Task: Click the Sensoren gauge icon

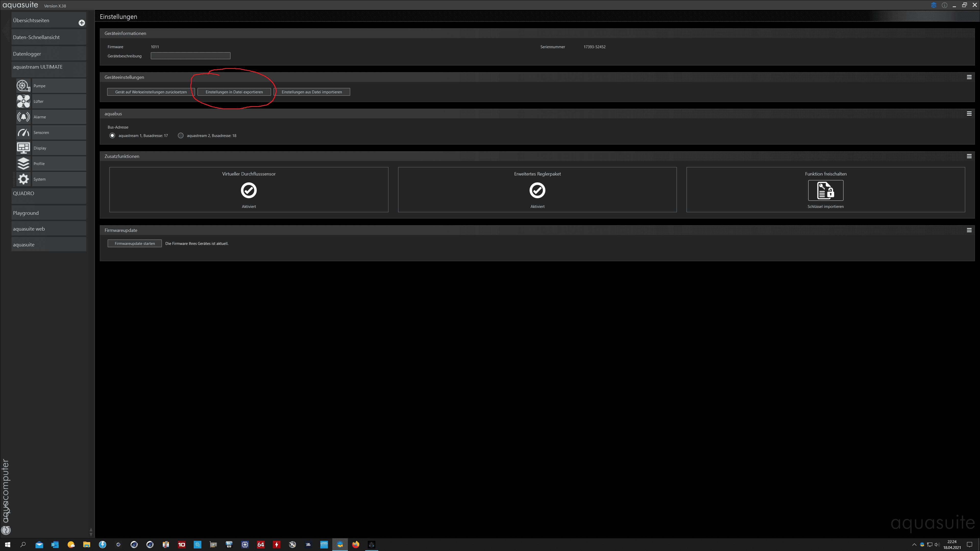Action: click(x=23, y=132)
